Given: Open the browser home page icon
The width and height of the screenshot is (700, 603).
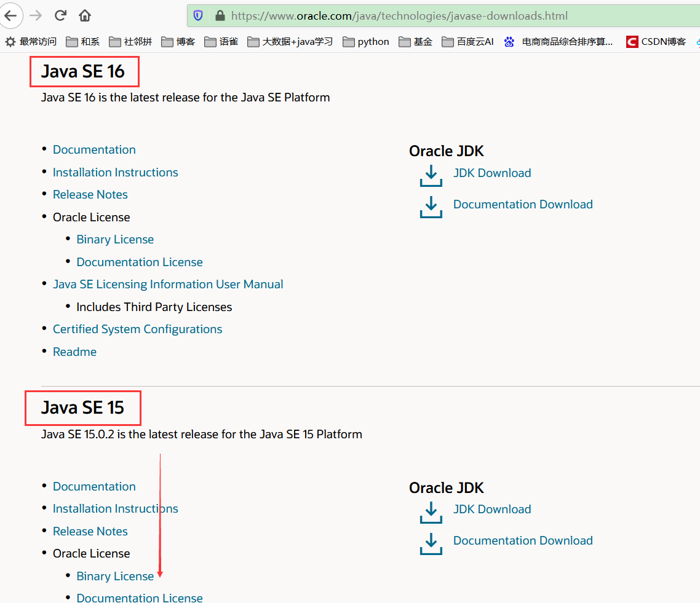Looking at the screenshot, I should click(85, 15).
